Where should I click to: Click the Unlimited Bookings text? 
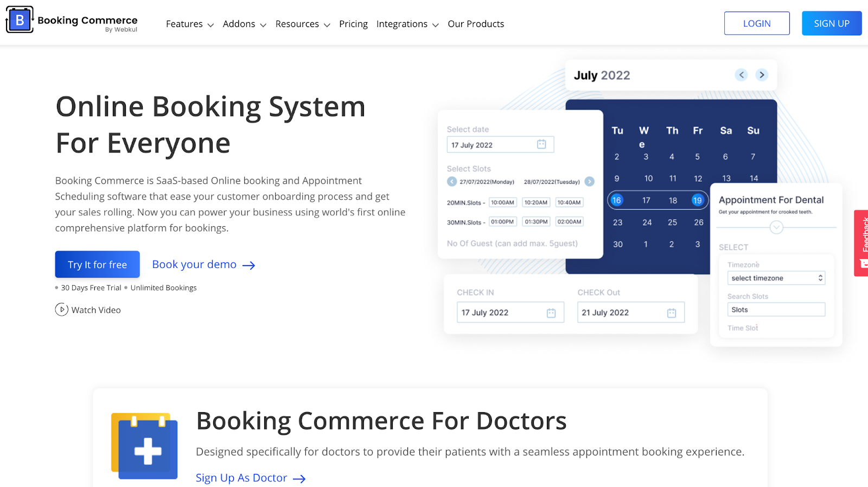click(163, 288)
